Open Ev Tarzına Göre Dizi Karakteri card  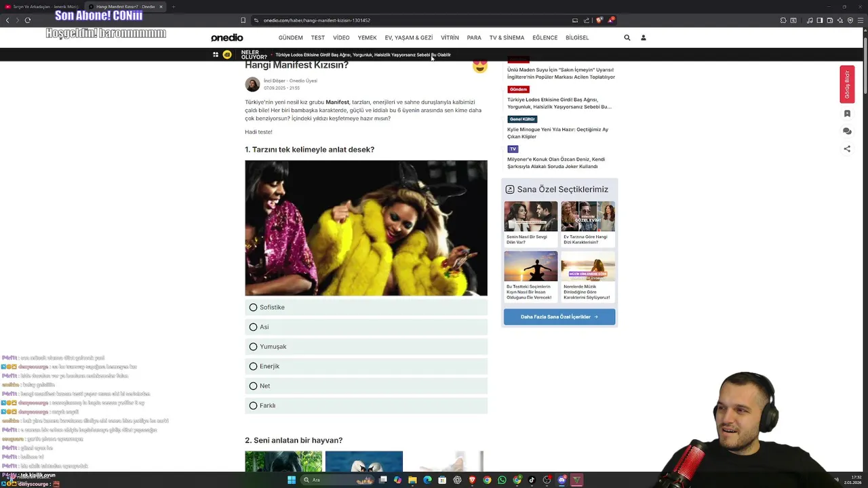(x=588, y=224)
